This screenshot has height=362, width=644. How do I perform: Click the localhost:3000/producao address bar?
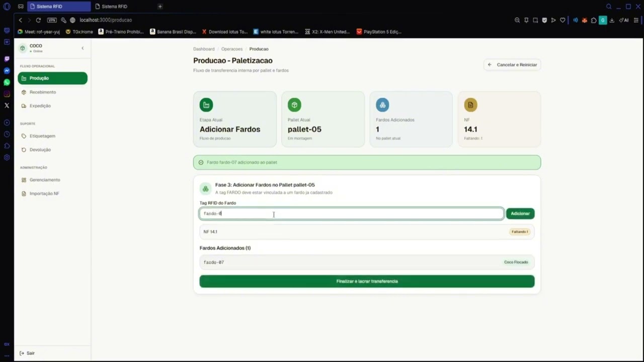point(106,20)
